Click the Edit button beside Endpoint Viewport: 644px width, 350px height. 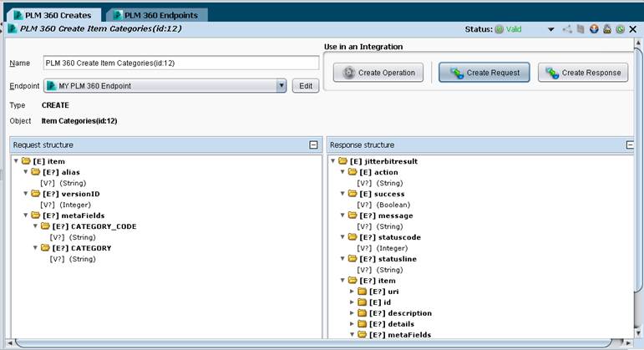point(306,86)
